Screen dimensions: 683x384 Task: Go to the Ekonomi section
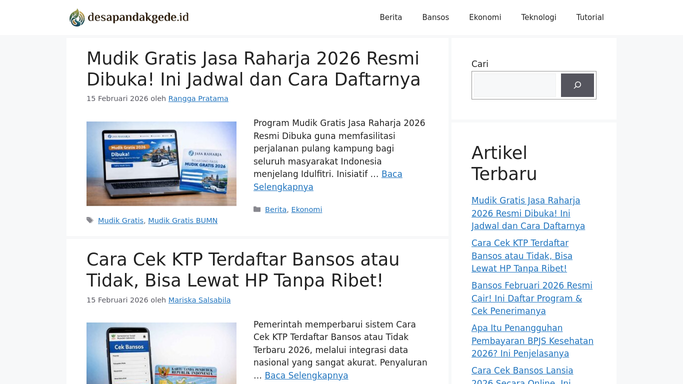485,17
